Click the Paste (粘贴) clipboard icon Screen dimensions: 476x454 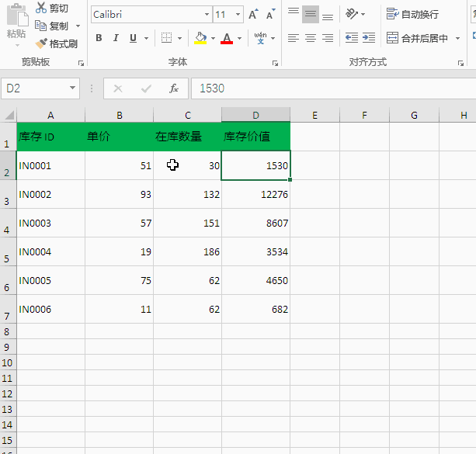tap(17, 16)
